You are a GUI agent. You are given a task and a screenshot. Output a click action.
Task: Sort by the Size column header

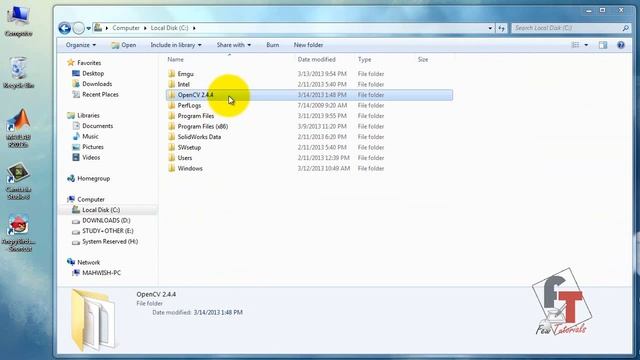point(423,60)
